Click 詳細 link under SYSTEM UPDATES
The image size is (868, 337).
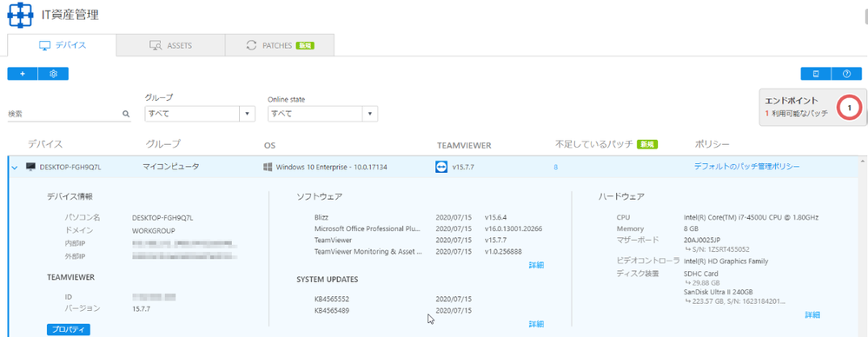pos(536,324)
